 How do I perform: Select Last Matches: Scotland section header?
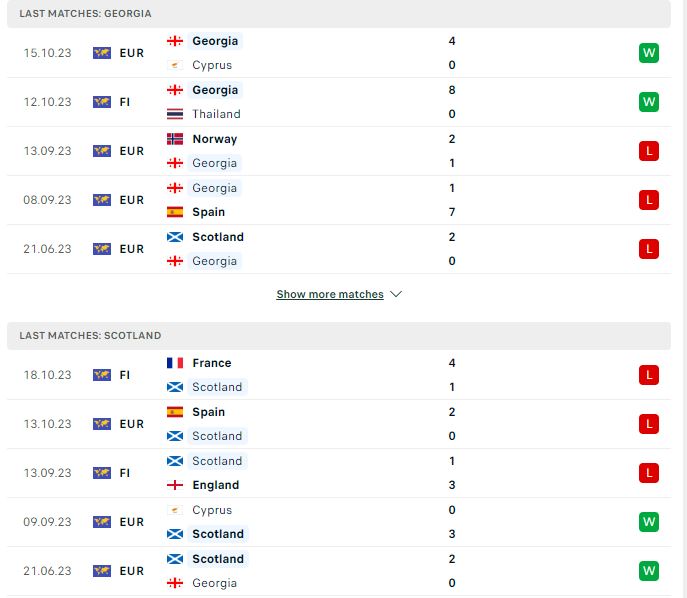pos(339,336)
